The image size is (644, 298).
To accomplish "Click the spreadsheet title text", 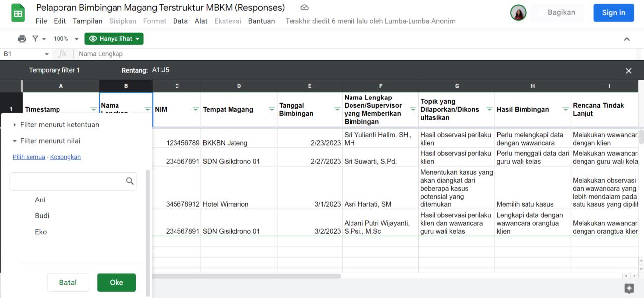I will 160,8.
